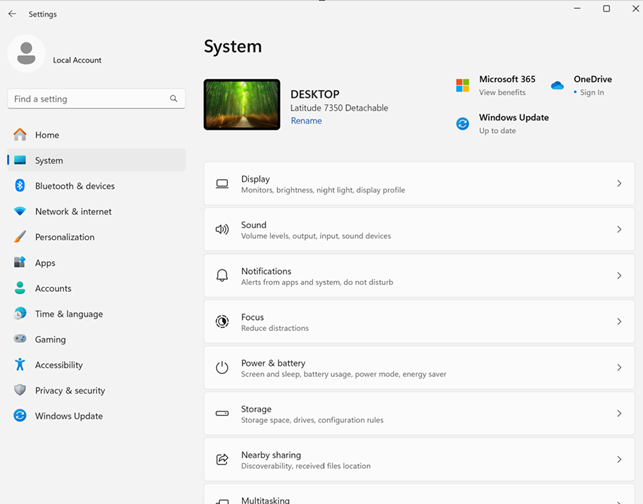Click Windows Update Up to date status
This screenshot has height=504, width=643.
pos(497,131)
